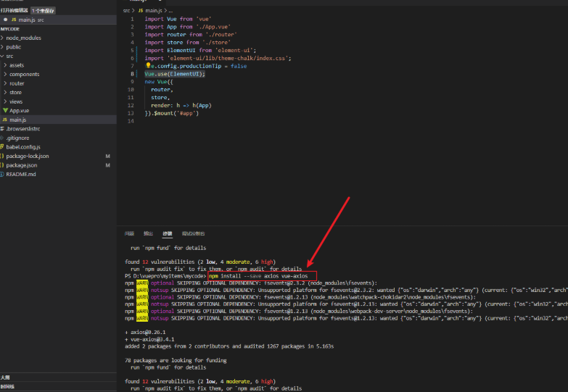This screenshot has height=392, width=568.
Task: Click the JS icon in the breadcrumb bar
Action: point(141,10)
